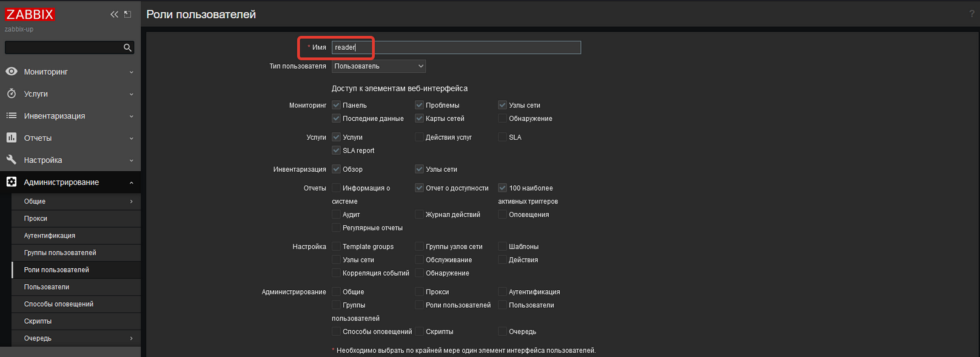This screenshot has width=980, height=357.
Task: Enable Обнаружение under Мониторинг
Action: click(x=502, y=118)
